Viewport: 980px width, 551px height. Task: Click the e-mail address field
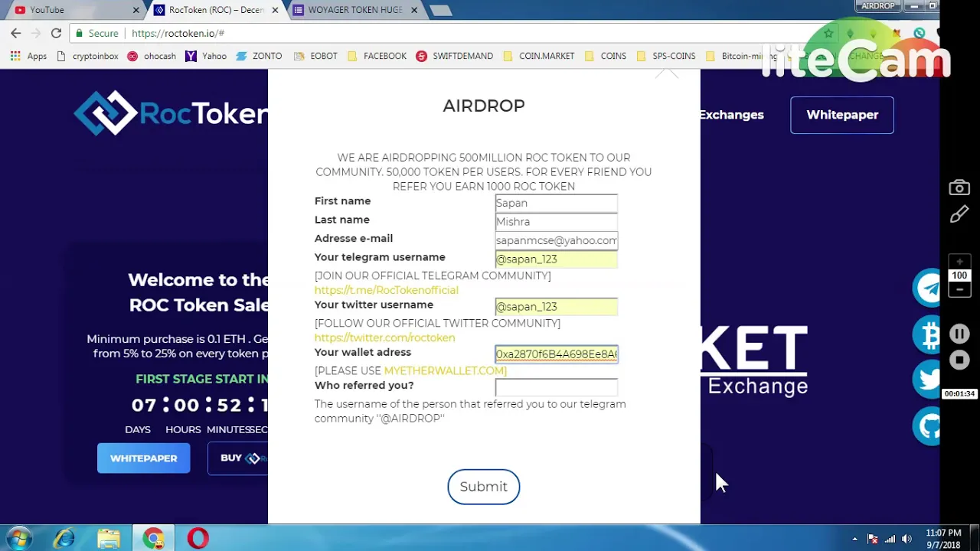coord(556,240)
